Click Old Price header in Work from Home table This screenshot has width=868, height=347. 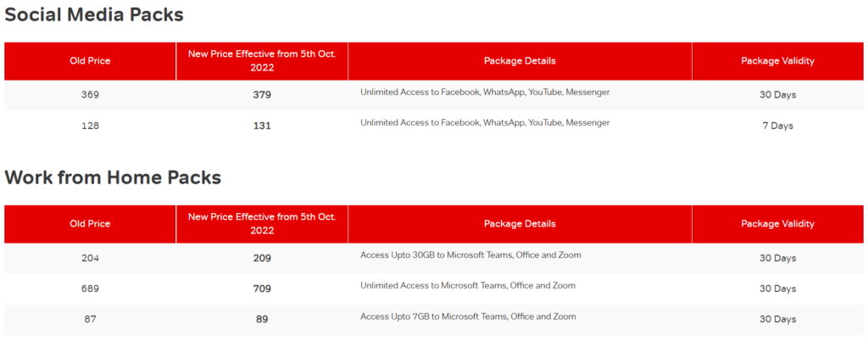coord(90,224)
